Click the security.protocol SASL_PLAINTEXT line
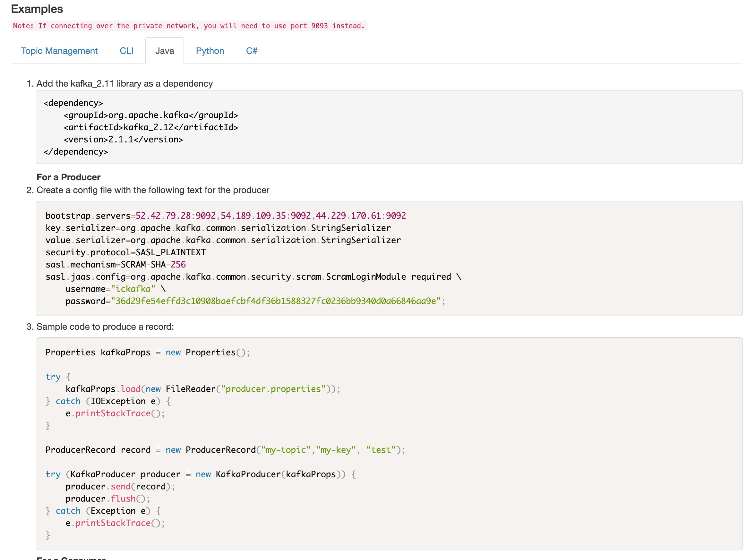Viewport: 756px width, 560px height. tap(125, 252)
